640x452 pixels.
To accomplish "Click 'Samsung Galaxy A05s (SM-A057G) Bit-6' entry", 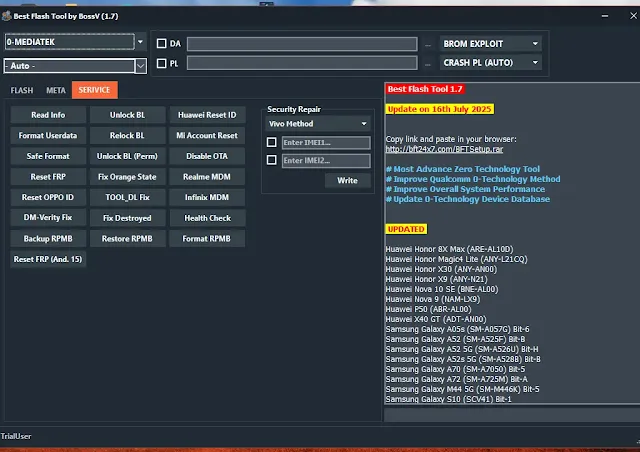I will point(457,329).
